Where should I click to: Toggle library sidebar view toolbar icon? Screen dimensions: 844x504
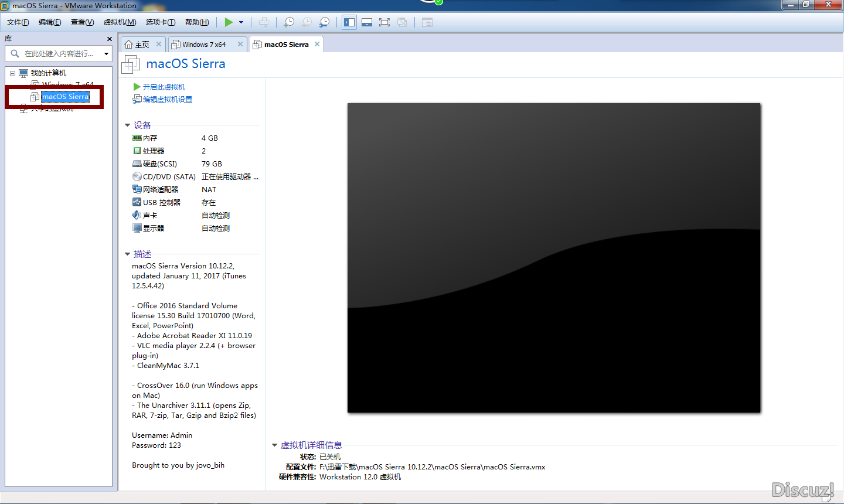pyautogui.click(x=349, y=22)
